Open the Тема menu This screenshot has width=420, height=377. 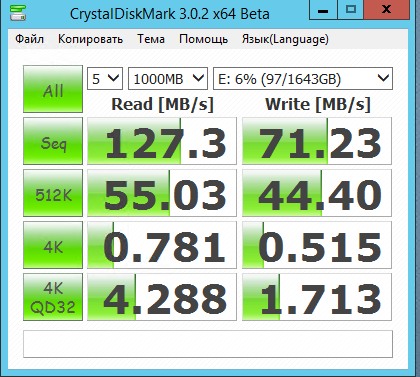(151, 39)
